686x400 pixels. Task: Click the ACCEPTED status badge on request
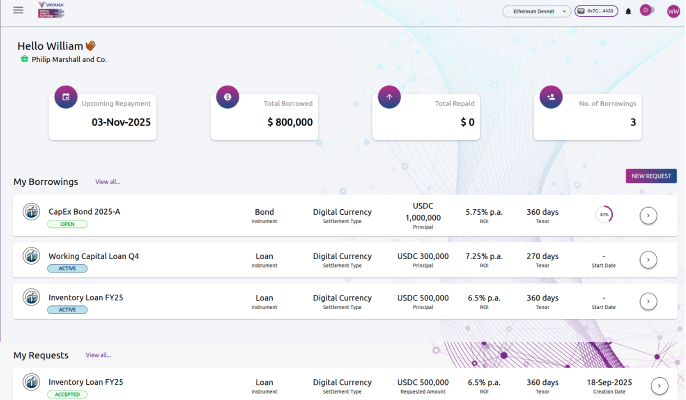[67, 395]
